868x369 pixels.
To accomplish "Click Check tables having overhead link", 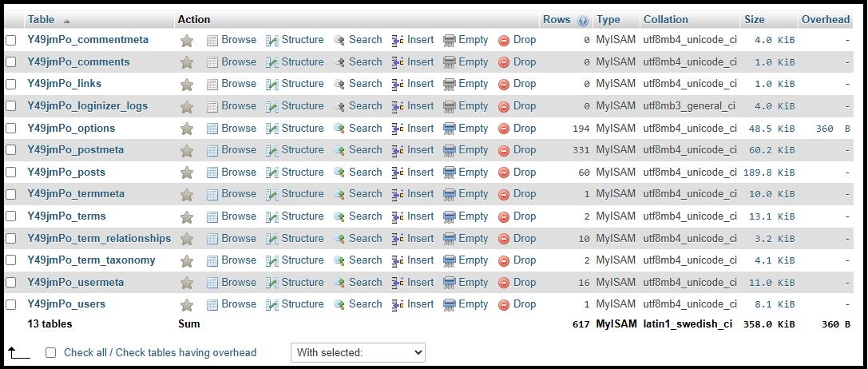I will 186,352.
